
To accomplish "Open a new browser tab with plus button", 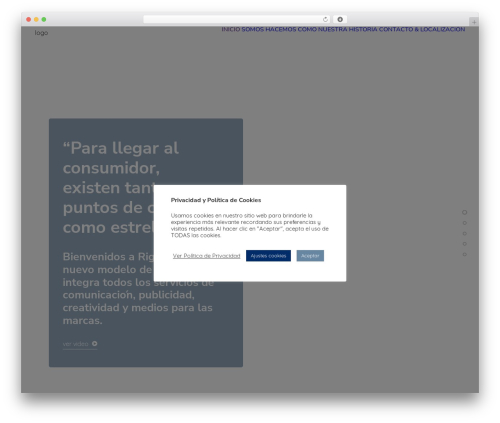I will pos(474,22).
